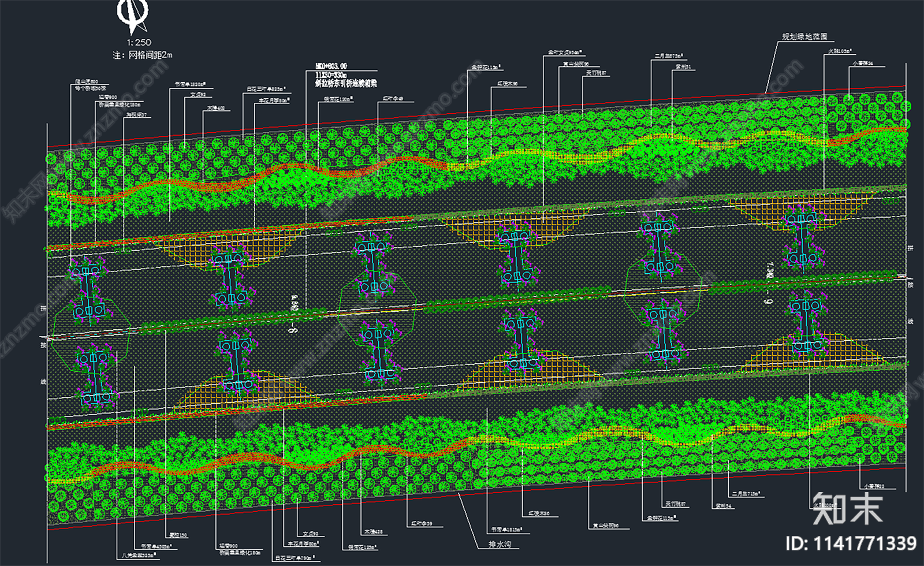Screen dimensions: 924x566
Task: Click the 'ID: 1141771339' text
Action: tap(851, 543)
